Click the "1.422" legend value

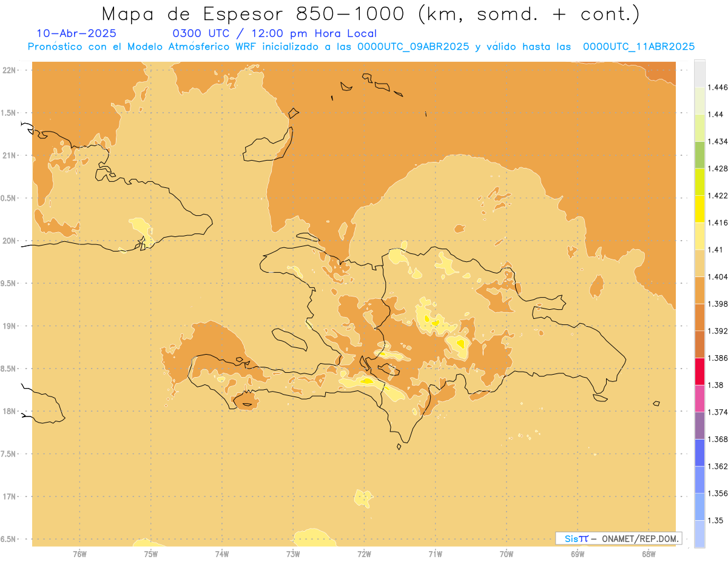pos(718,195)
